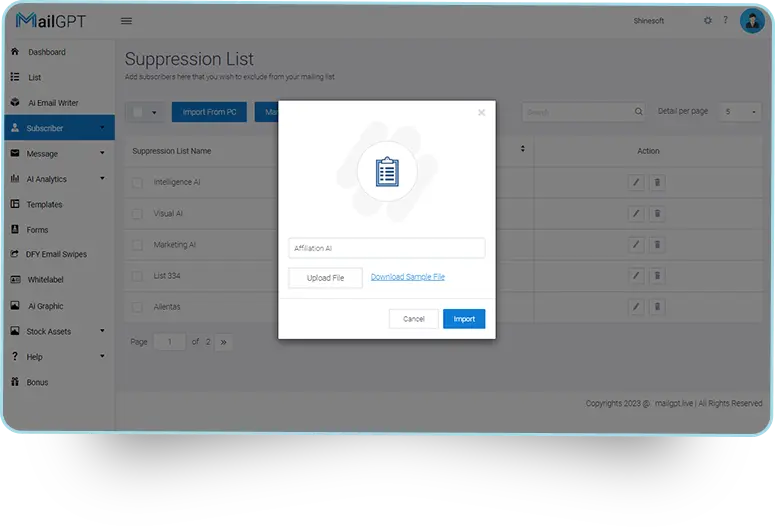The image size is (775, 527).
Task: Click edit pencil for Intelligence AI row
Action: 636,182
